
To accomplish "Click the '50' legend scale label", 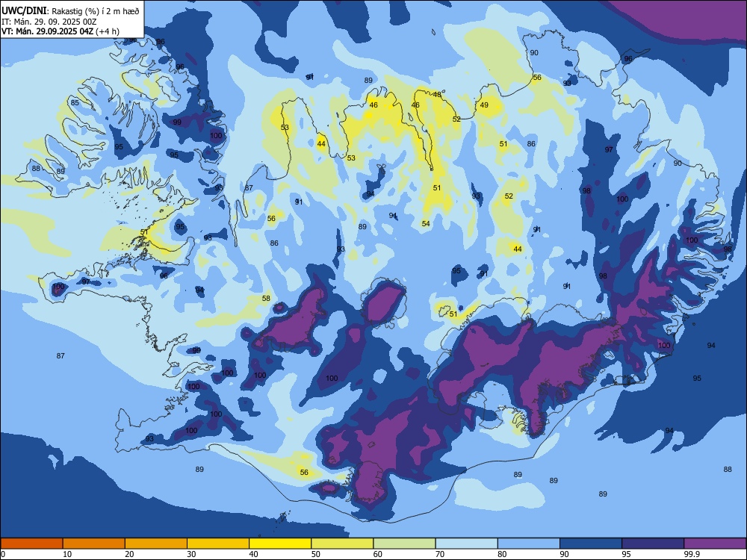I will tap(315, 554).
